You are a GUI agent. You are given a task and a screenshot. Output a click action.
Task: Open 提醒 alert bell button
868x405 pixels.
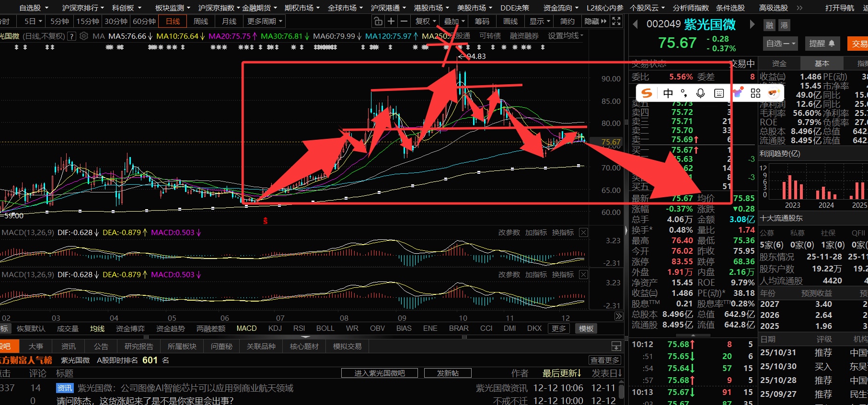822,44
